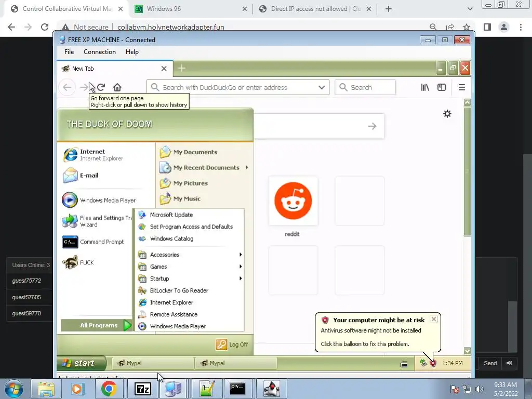Open address bar history dropdown
The width and height of the screenshot is (532, 399).
tap(322, 87)
